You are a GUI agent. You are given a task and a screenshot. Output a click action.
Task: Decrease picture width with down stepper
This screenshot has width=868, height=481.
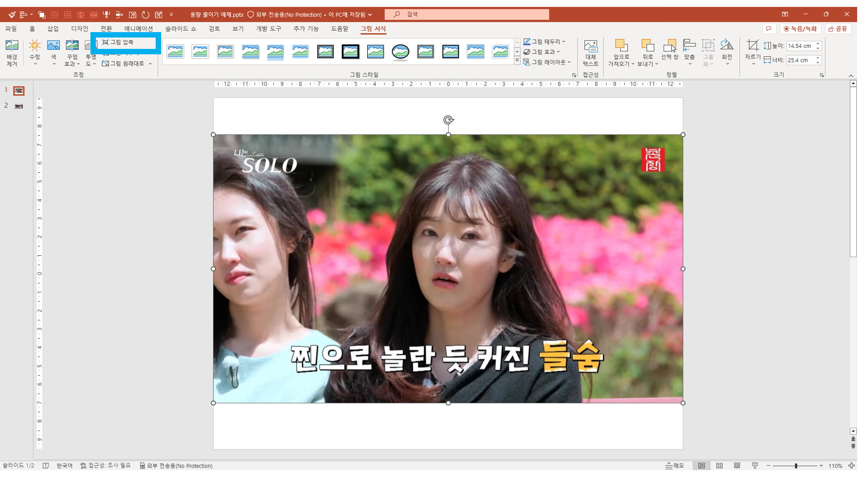coord(818,63)
